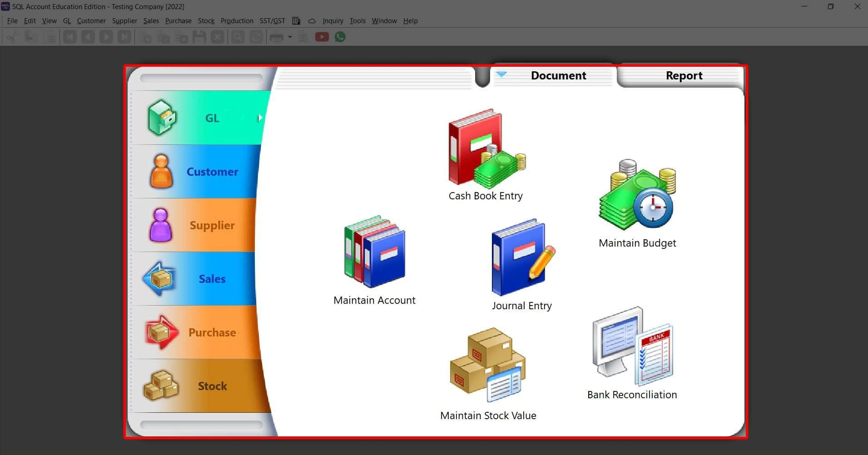Open the Inquiry menu
The height and width of the screenshot is (455, 868).
click(333, 21)
